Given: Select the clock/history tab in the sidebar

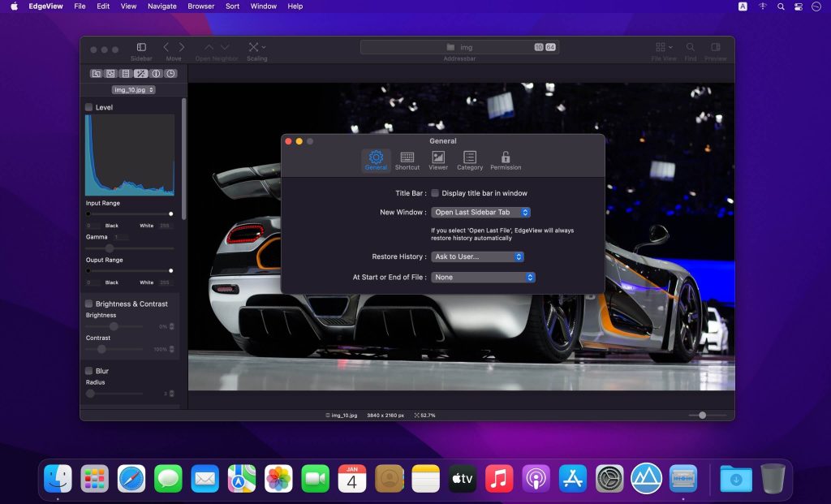Looking at the screenshot, I should click(169, 73).
